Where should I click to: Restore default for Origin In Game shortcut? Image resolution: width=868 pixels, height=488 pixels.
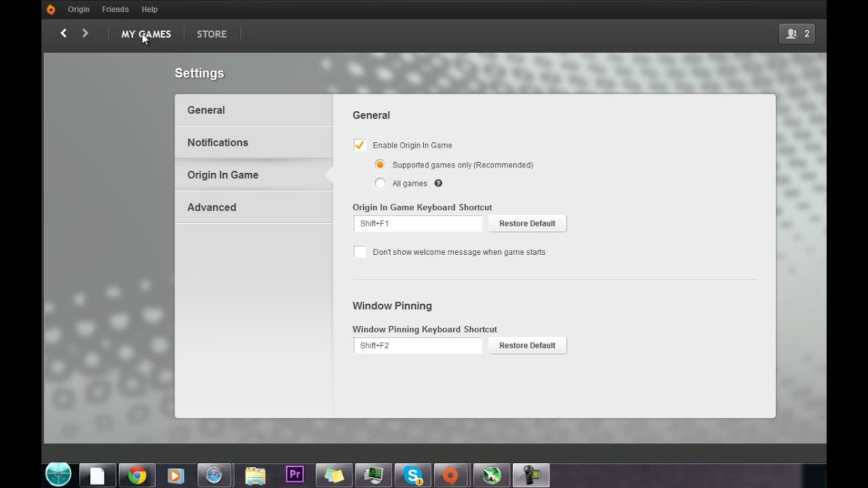[x=528, y=224]
